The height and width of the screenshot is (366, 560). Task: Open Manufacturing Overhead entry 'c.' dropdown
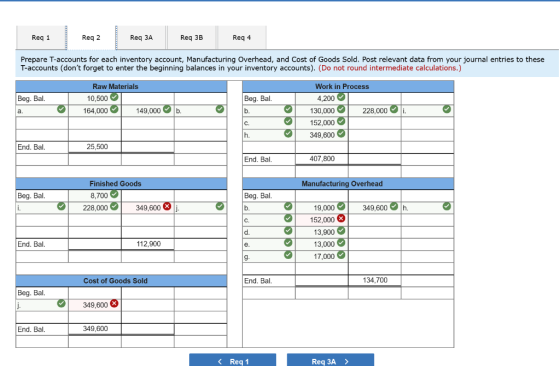coord(269,220)
